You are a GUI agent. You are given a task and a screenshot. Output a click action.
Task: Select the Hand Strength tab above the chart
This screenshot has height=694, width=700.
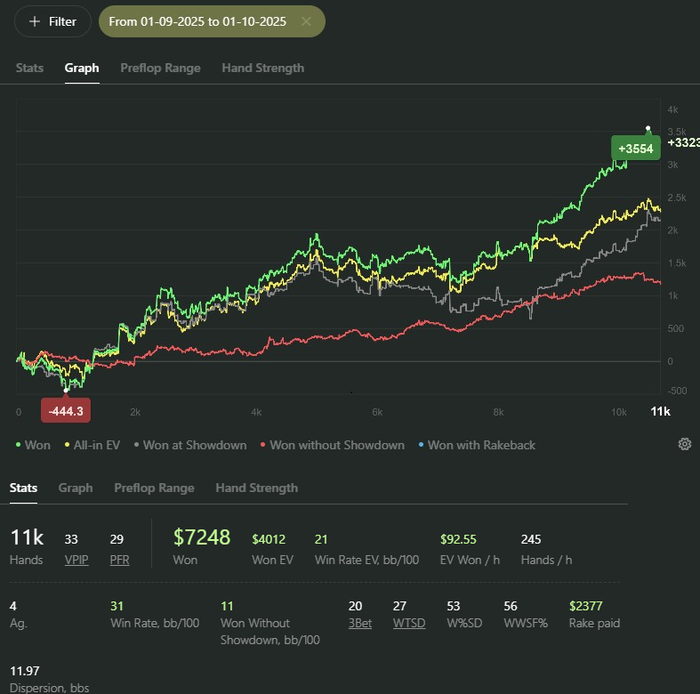(x=263, y=68)
